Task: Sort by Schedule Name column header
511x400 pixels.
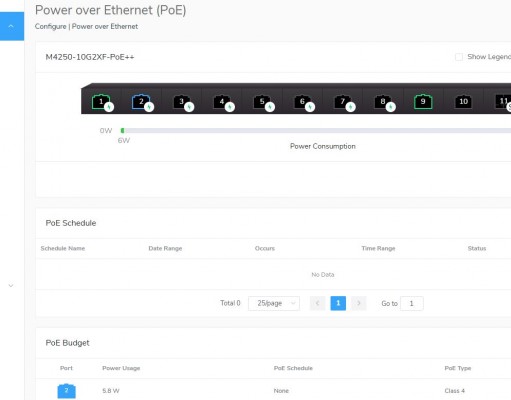Action: pos(63,248)
